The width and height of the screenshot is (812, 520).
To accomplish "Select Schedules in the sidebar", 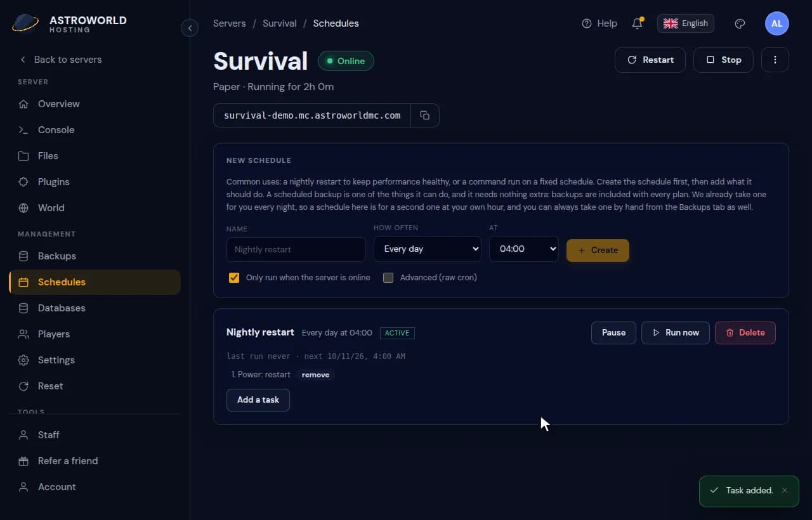I will [95, 282].
